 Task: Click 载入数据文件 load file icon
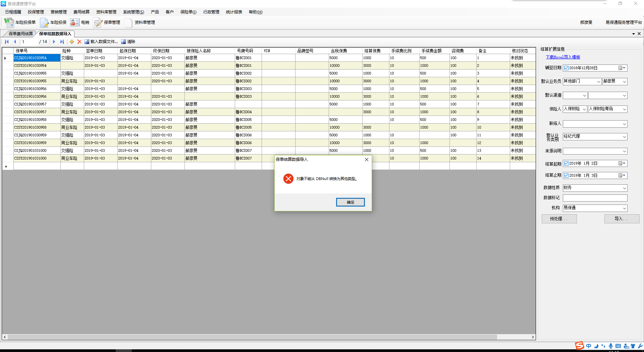[x=87, y=42]
